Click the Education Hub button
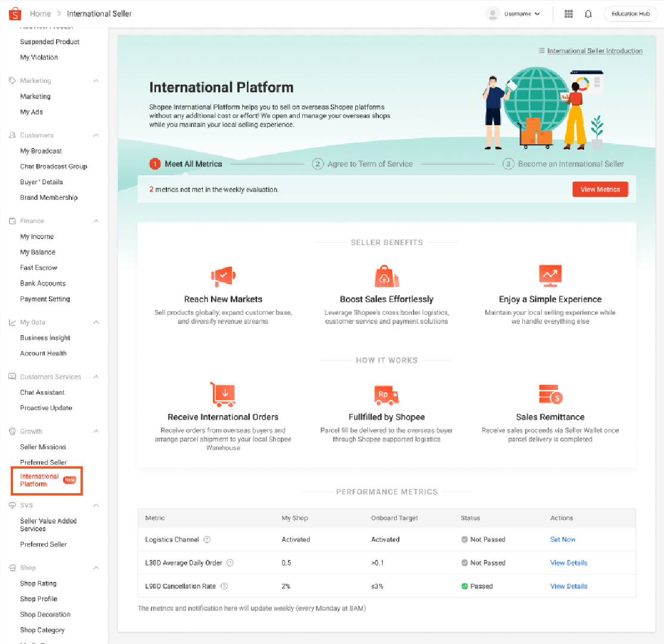This screenshot has width=664, height=644. click(x=630, y=14)
